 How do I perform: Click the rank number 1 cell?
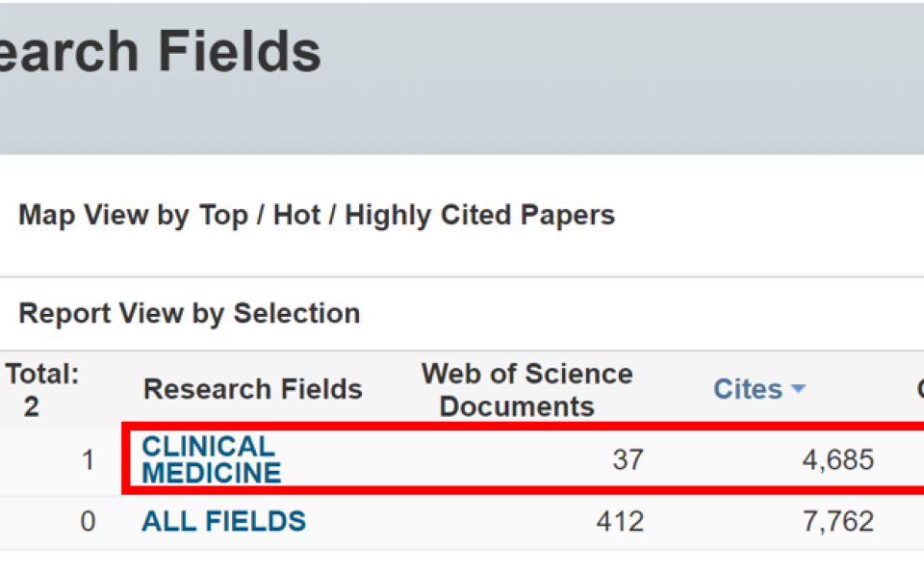[88, 460]
